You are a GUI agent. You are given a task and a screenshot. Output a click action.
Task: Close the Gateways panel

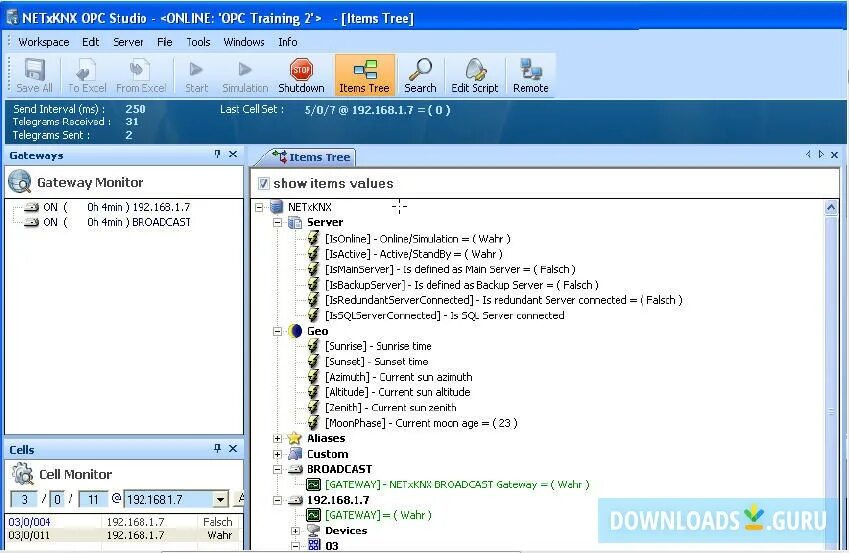tap(233, 154)
